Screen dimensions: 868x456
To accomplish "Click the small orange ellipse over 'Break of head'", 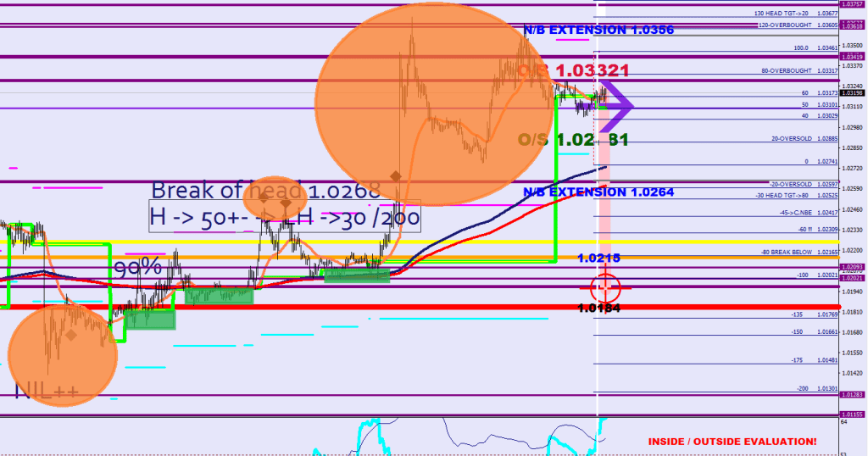I will click(275, 200).
